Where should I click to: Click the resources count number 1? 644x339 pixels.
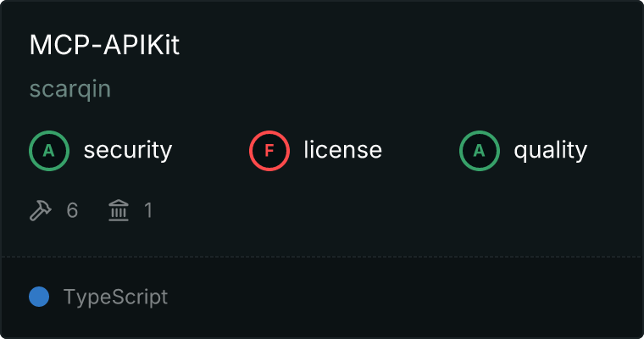tap(148, 210)
